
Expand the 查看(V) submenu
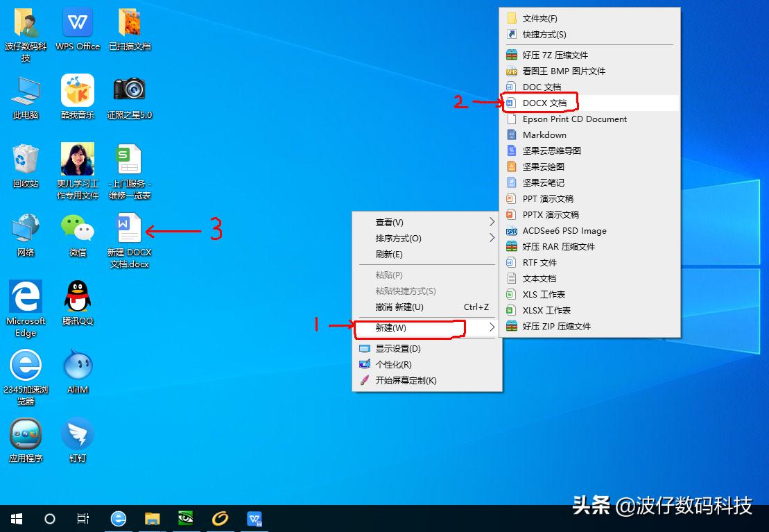point(388,222)
